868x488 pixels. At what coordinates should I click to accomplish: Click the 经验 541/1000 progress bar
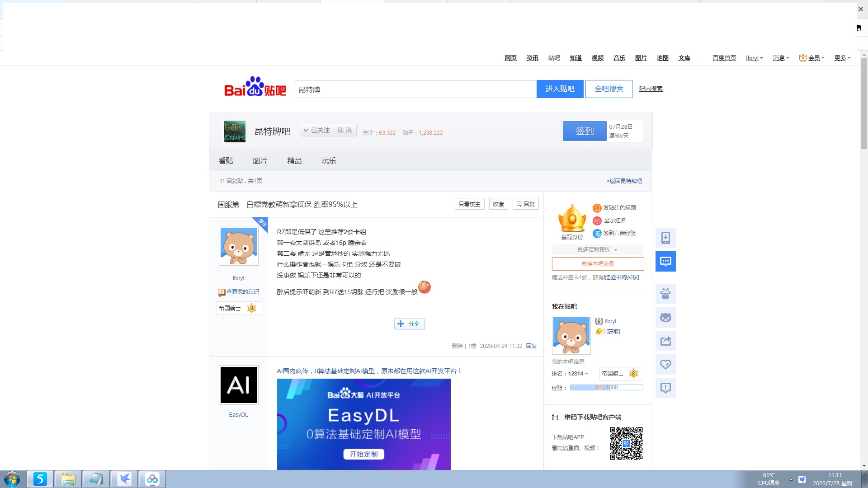606,387
